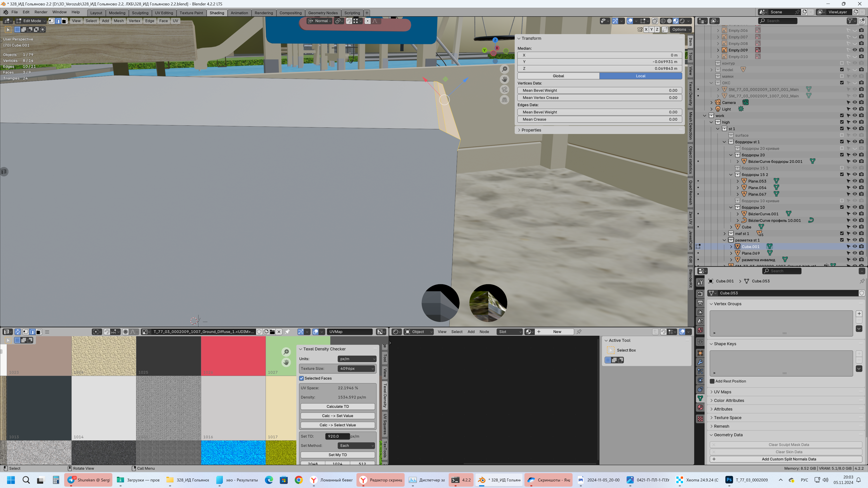Hide Cube.001 using its eye icon
Image resolution: width=868 pixels, height=488 pixels.
point(854,246)
